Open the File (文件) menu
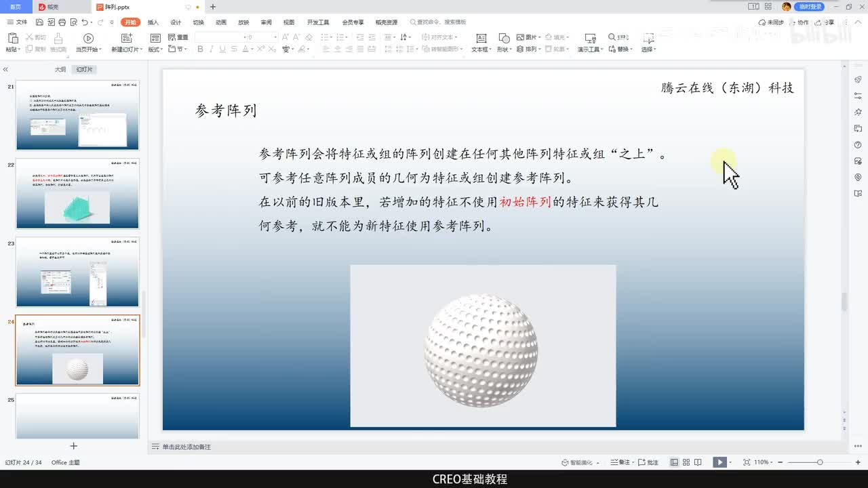This screenshot has height=488, width=868. click(x=17, y=22)
